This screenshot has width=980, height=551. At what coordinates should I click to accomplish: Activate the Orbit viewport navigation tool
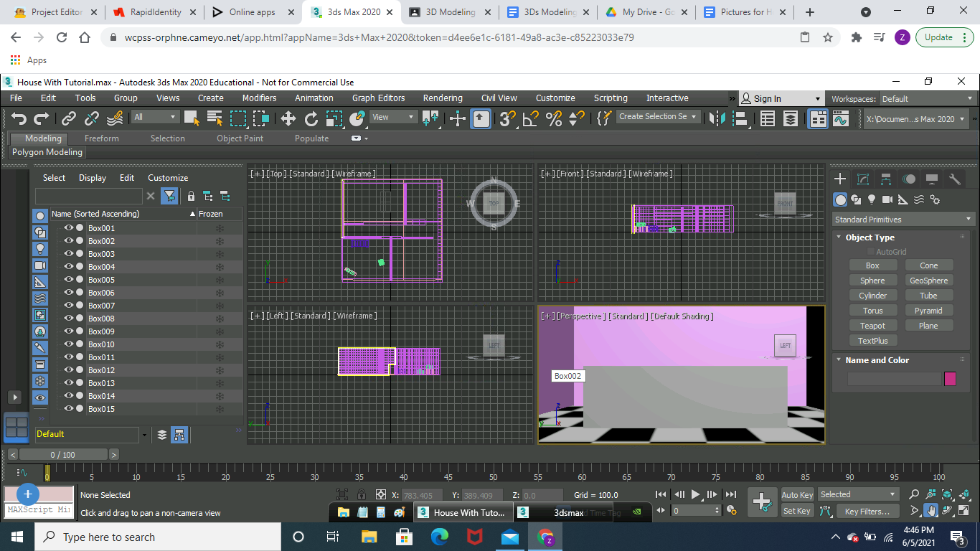tap(947, 511)
